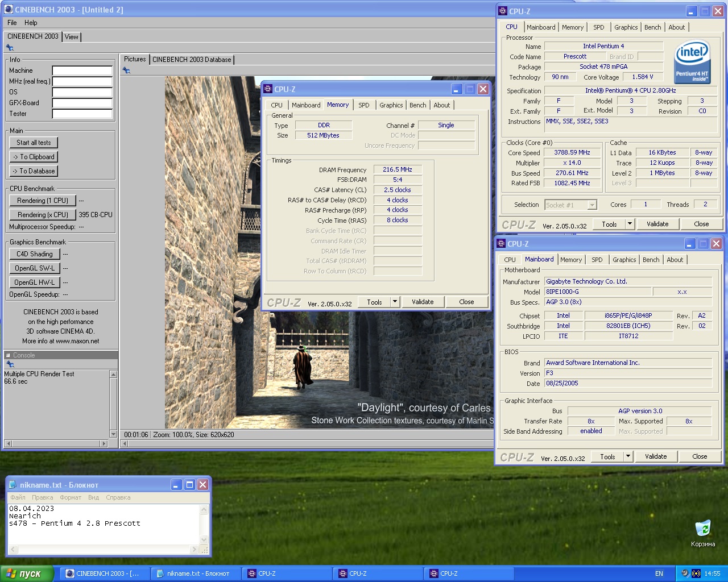728x582 pixels.
Task: Select Bench tab in top CPU-Z window
Action: (653, 27)
